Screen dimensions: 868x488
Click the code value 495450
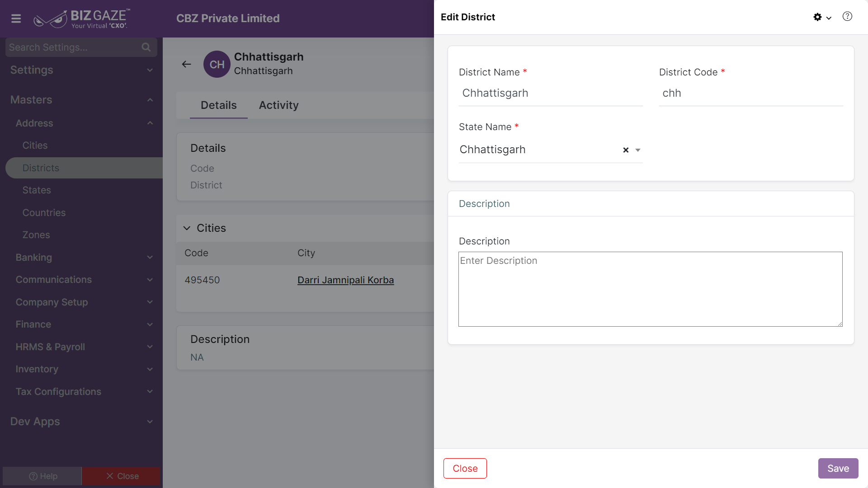click(202, 280)
